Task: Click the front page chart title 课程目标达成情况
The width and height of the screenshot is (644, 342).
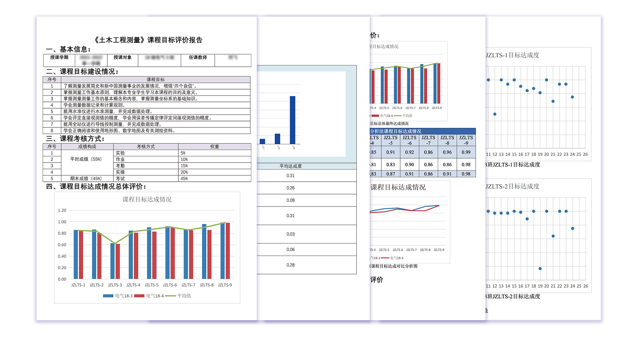Action: point(147,199)
